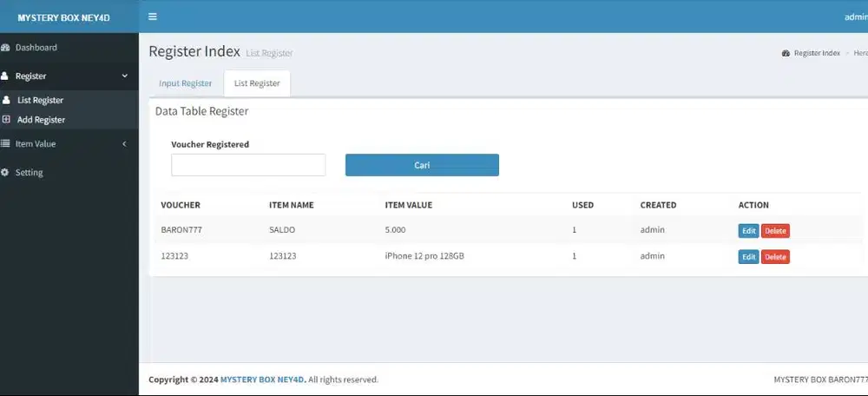The width and height of the screenshot is (868, 396).
Task: Click the ACTION column header
Action: coord(753,205)
